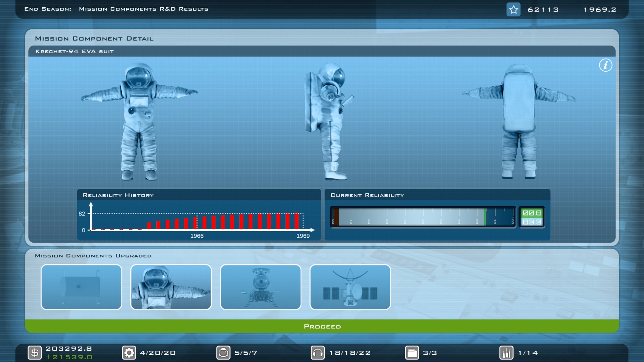Toggle the Current Reliability display
This screenshot has width=644, height=362.
[x=367, y=195]
